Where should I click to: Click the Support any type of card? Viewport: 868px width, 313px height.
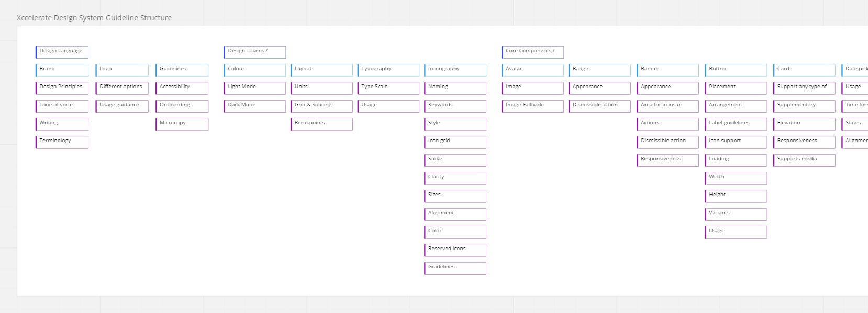[804, 88]
